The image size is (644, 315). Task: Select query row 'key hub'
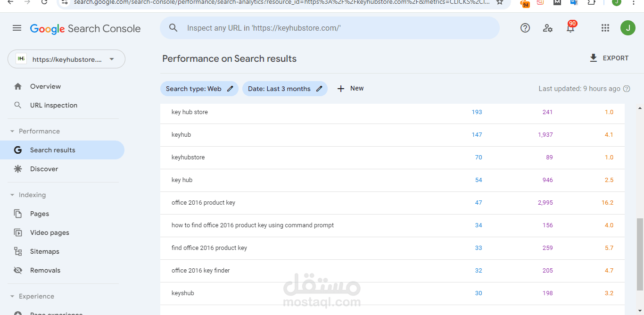tap(392, 180)
